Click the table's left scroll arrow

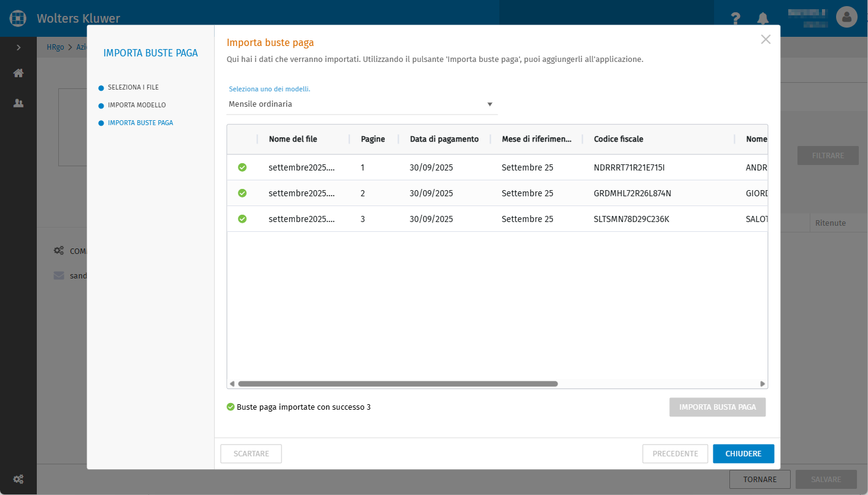coord(232,384)
